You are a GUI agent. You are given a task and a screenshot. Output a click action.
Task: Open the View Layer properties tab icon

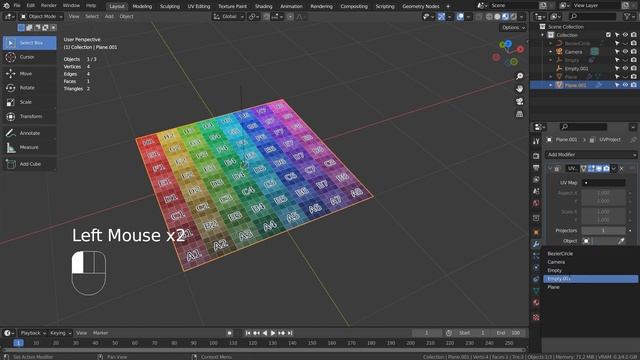tap(536, 180)
